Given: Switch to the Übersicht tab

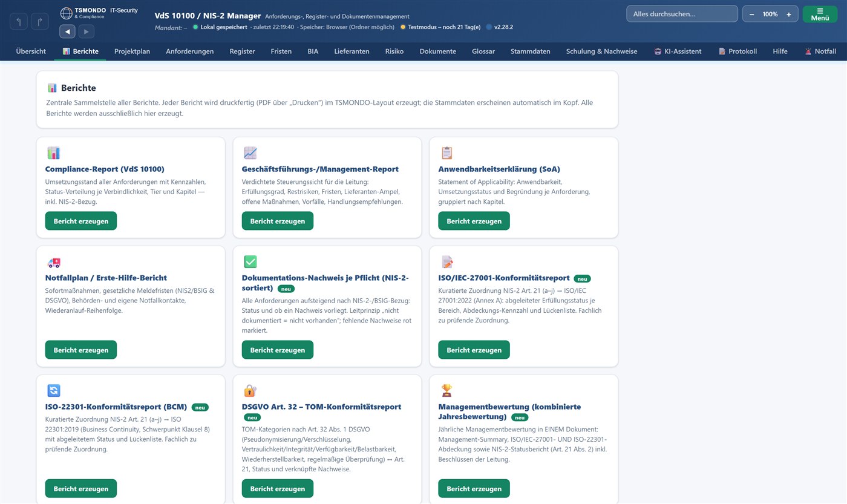Looking at the screenshot, I should coord(31,51).
